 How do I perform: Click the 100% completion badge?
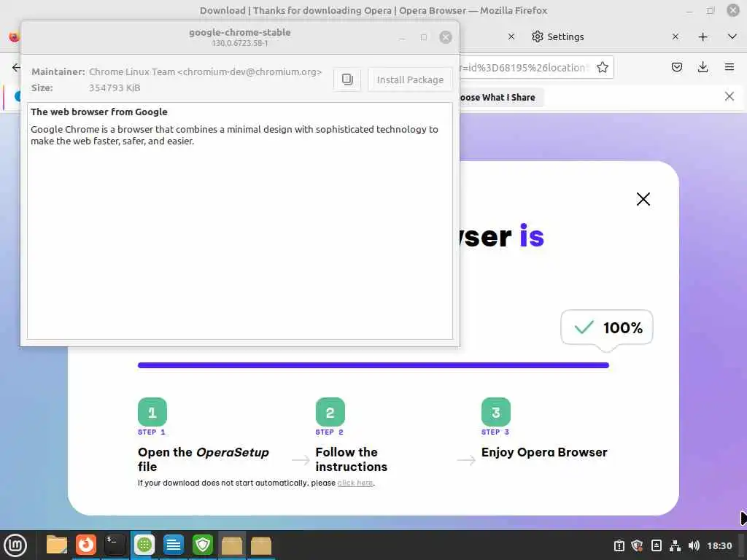[607, 327]
